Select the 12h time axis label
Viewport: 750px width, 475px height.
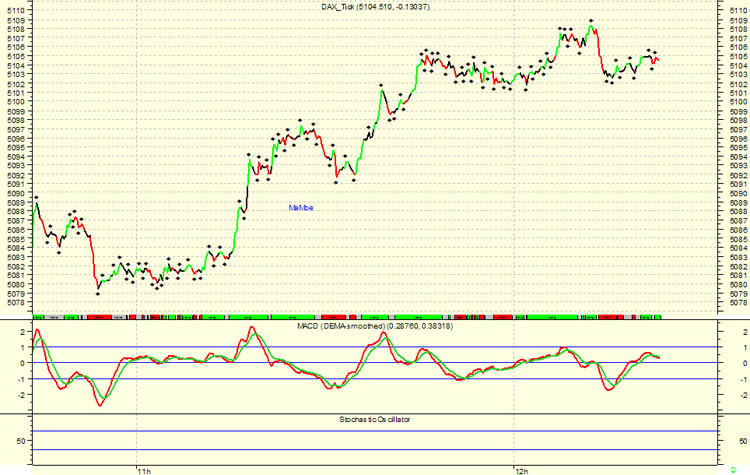tap(521, 471)
